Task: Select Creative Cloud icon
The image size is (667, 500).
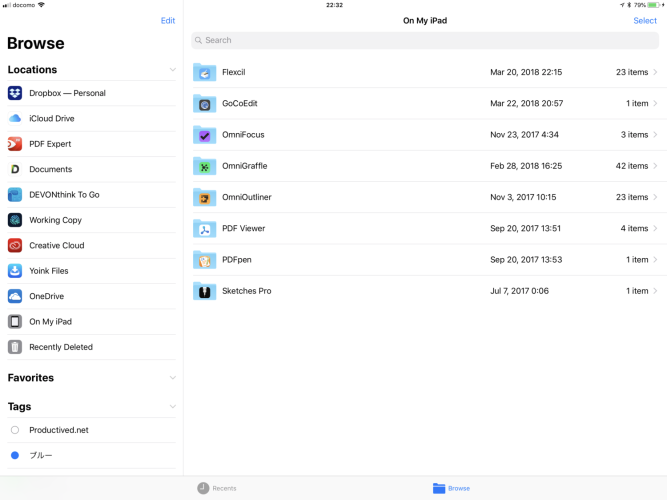Action: click(15, 245)
